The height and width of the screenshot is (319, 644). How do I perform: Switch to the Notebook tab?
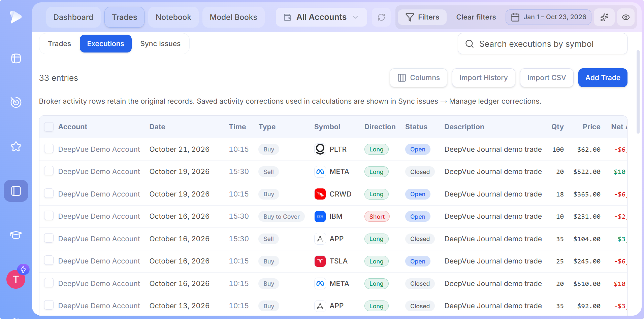coord(173,17)
